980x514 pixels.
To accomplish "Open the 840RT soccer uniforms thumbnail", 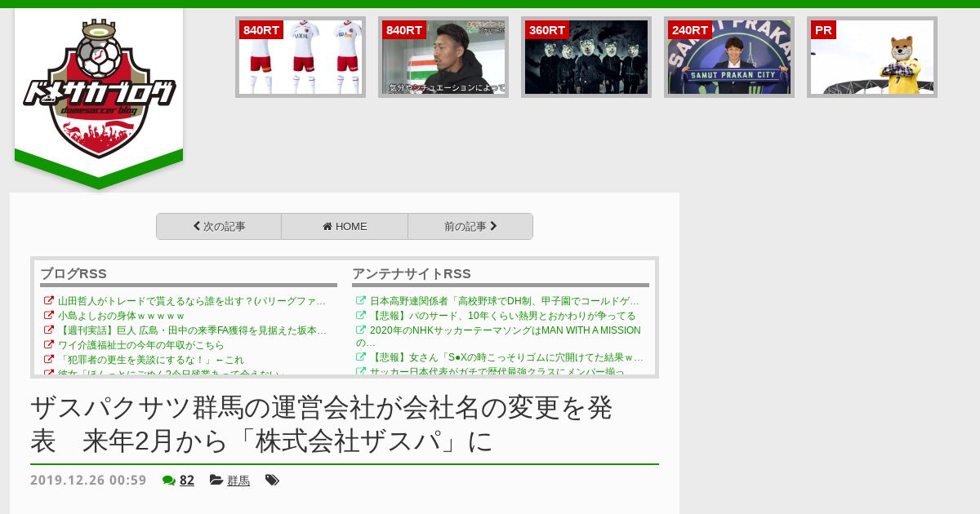I will (x=301, y=57).
